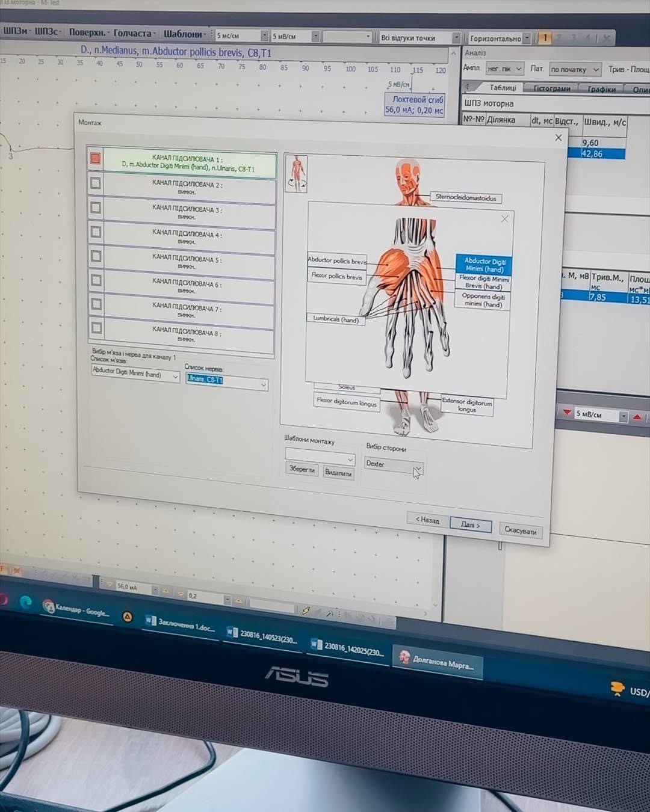Image resolution: width=650 pixels, height=812 pixels.
Task: Click the rotate body view icon
Action: [x=296, y=174]
